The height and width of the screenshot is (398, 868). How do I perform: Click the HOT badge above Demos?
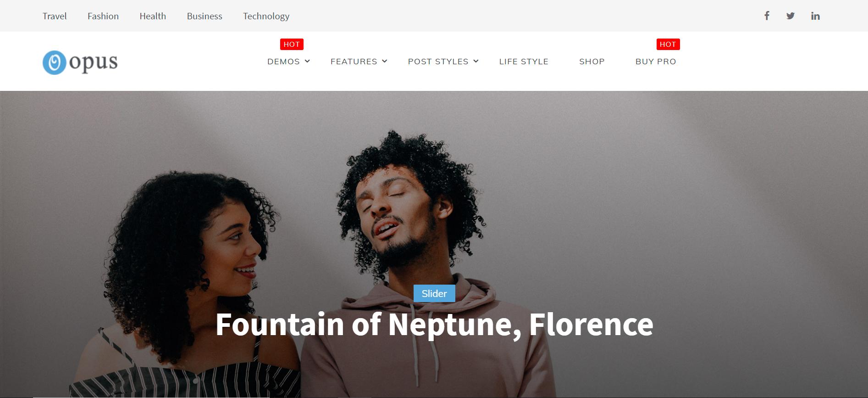click(292, 45)
